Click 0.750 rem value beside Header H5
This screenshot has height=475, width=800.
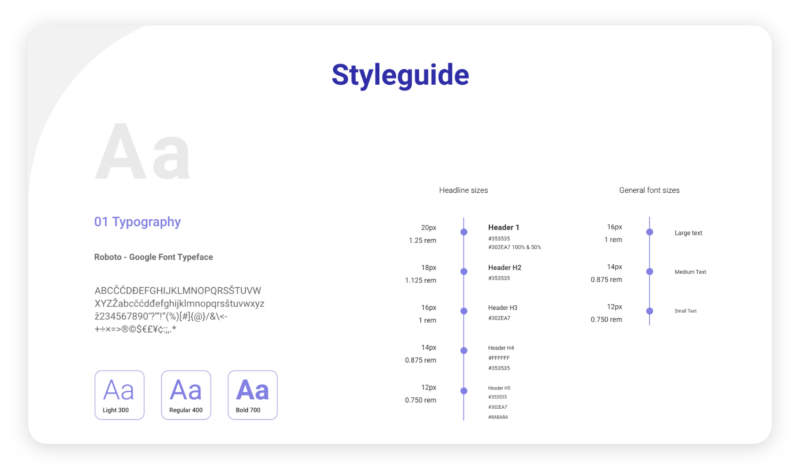point(420,400)
